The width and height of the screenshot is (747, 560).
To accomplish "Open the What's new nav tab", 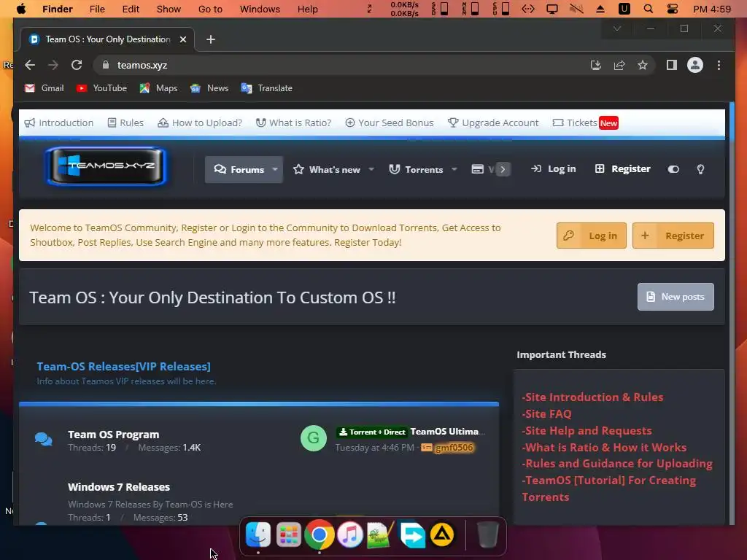I will pos(327,169).
